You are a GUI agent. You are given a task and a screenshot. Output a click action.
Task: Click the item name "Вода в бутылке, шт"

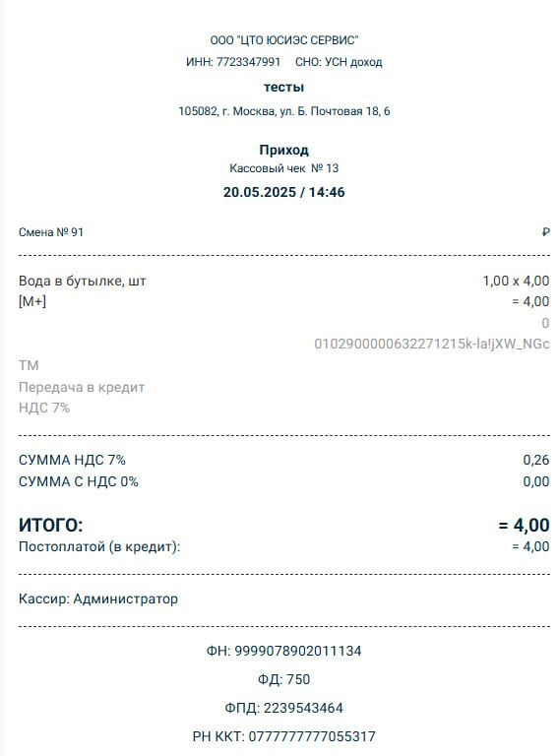(x=83, y=282)
